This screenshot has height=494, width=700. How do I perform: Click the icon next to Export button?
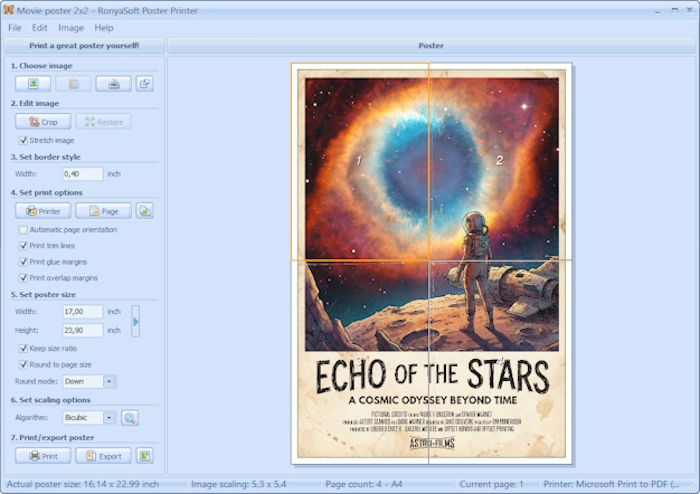click(x=145, y=456)
